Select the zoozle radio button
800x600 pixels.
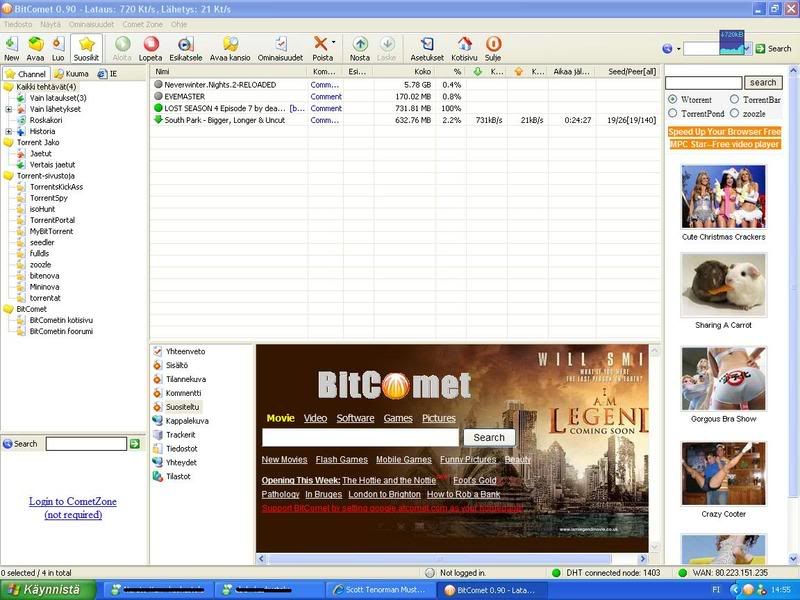(735, 114)
